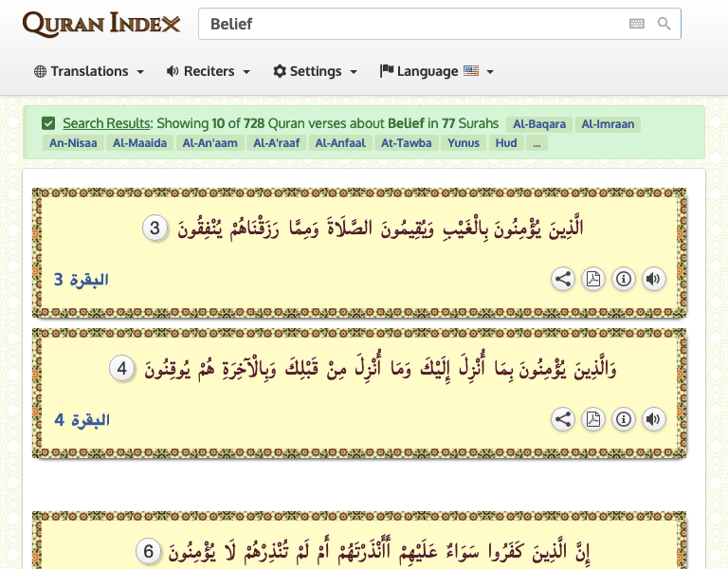Screen dimensions: 728x569
Task: Open PDF export for Al-Baqara verse 3
Action: [593, 279]
